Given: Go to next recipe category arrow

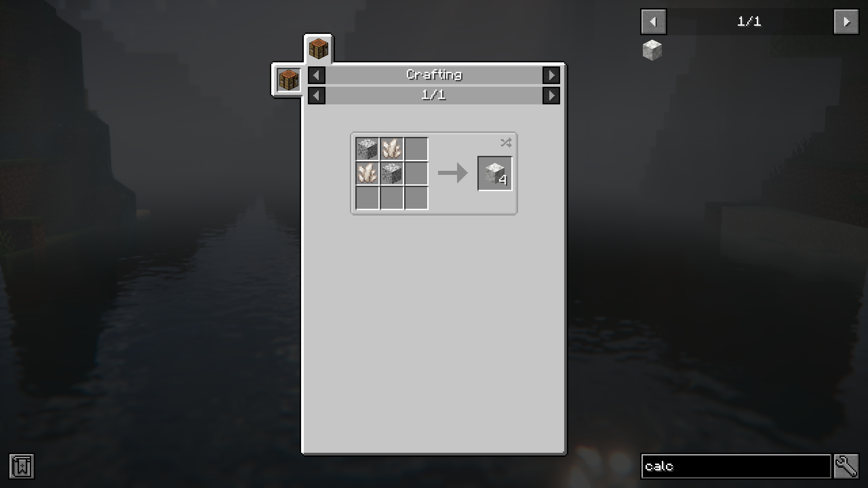Looking at the screenshot, I should (x=551, y=75).
